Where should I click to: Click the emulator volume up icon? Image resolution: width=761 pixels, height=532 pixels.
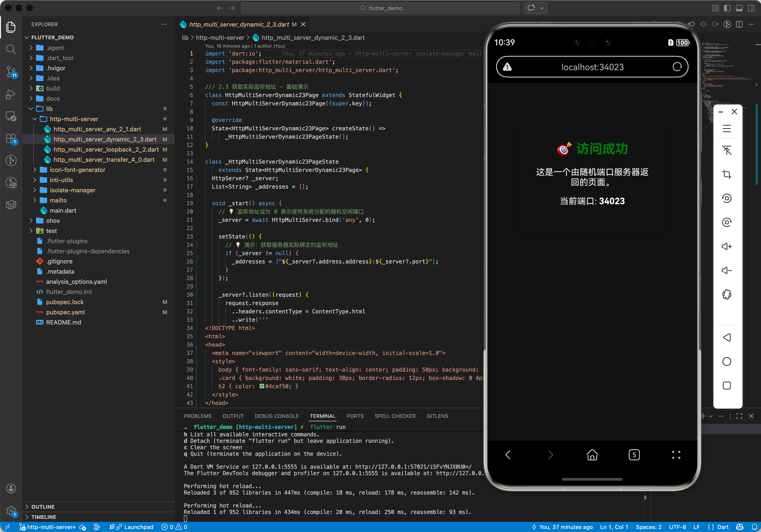tap(727, 246)
